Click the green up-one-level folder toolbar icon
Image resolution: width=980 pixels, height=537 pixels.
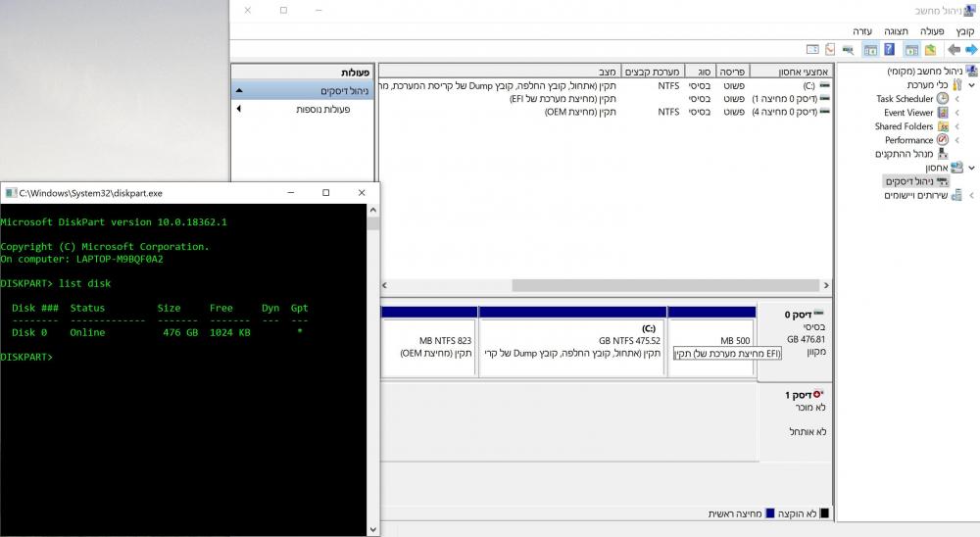[x=931, y=49]
